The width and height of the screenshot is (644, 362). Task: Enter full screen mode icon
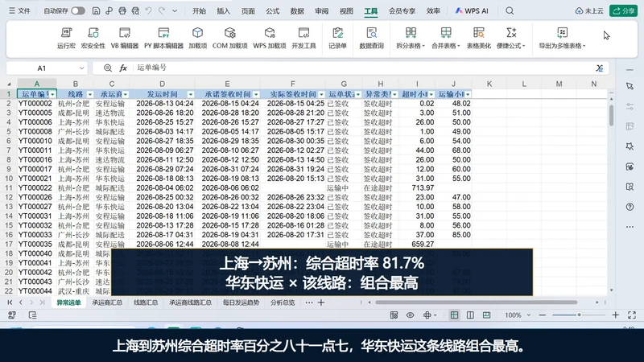tap(632, 315)
